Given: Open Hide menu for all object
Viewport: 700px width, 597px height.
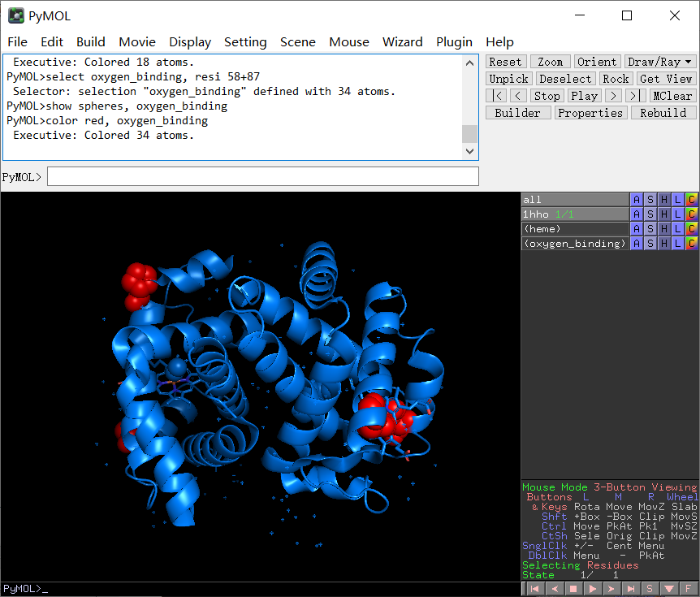Looking at the screenshot, I should (x=664, y=200).
